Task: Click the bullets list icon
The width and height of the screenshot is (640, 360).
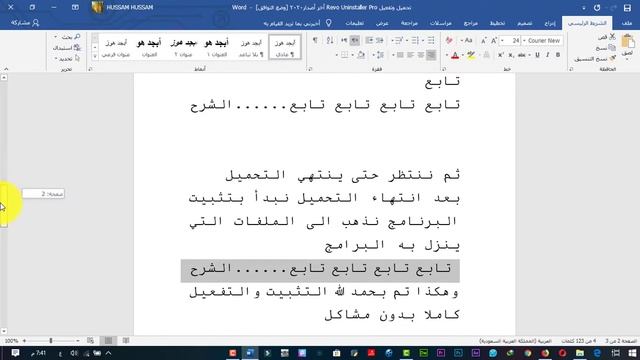Action: pos(431,40)
